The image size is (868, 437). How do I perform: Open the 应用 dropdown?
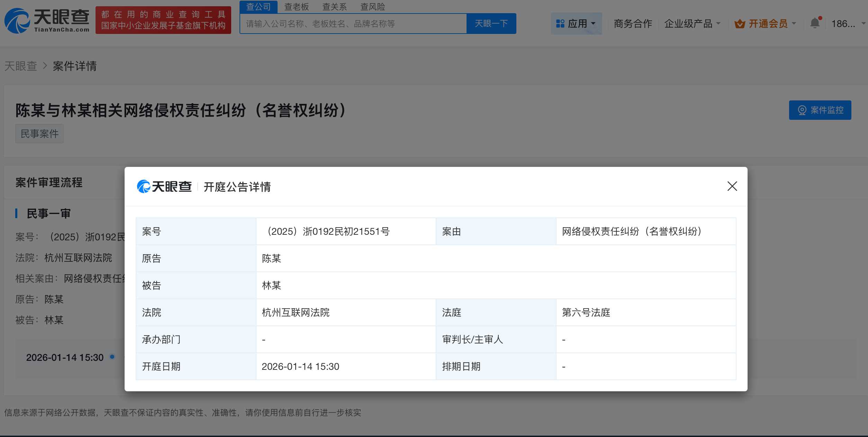click(577, 23)
